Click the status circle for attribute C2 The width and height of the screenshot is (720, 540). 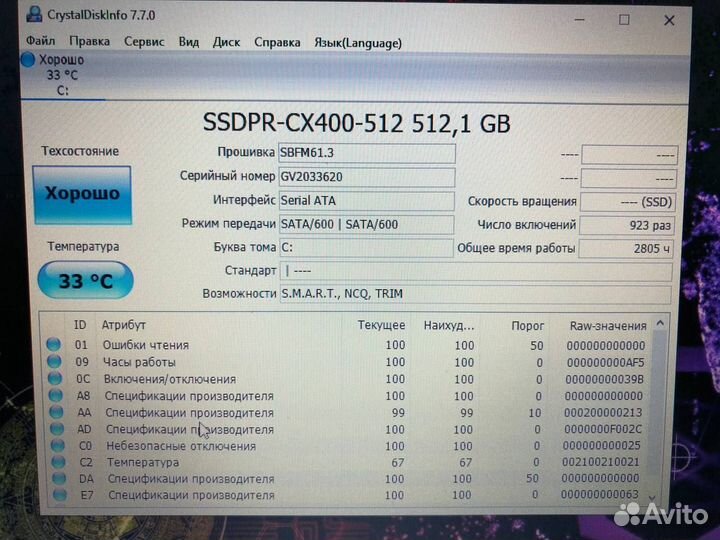(x=58, y=461)
